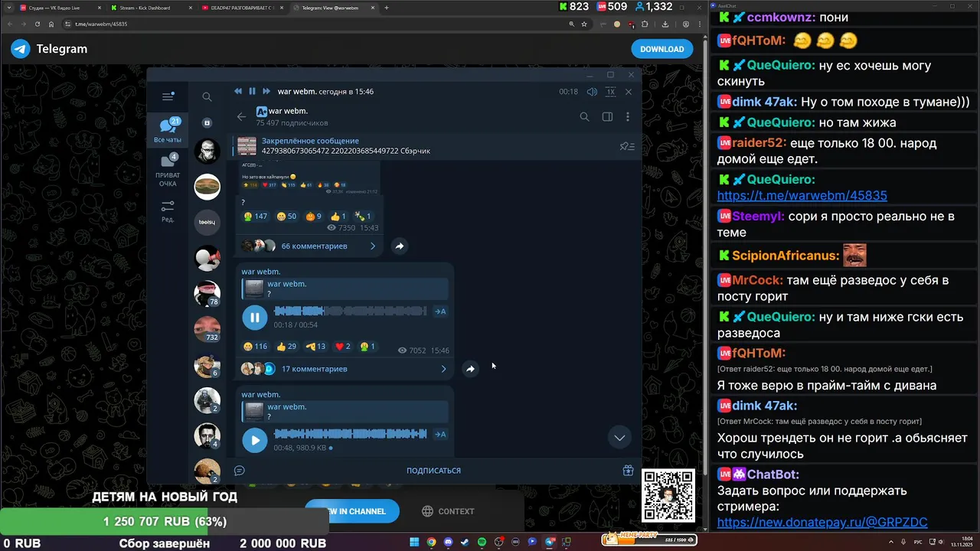Click ПОДПИСАТЬСЯ to join channel

[433, 471]
